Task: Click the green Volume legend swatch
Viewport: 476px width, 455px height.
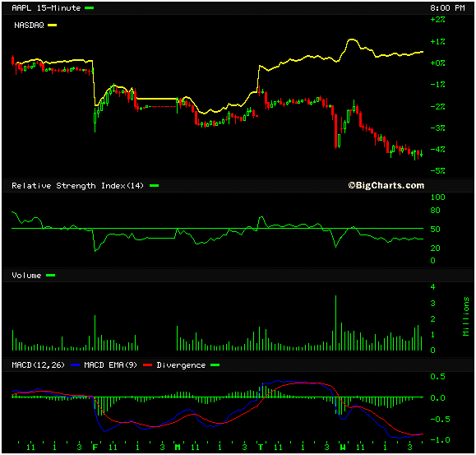Action: tap(50, 276)
